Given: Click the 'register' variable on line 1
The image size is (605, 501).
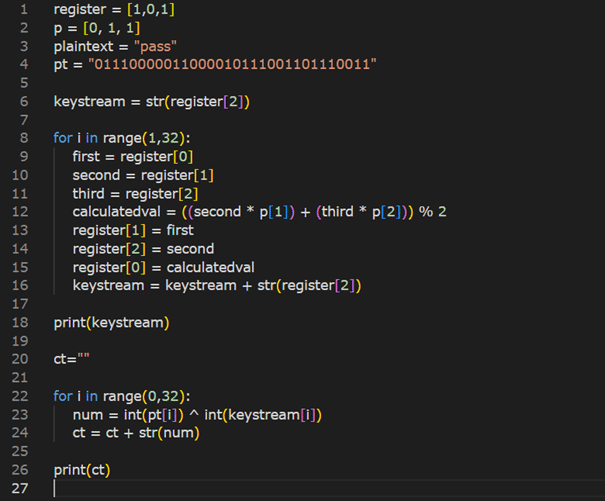Looking at the screenshot, I should [80, 10].
